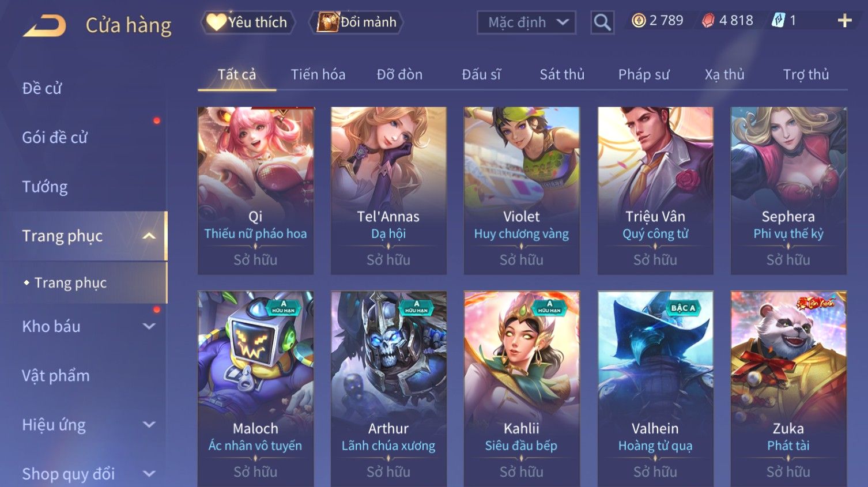Collapse the Trang phục sidebar section
The height and width of the screenshot is (487, 868).
pos(149,236)
